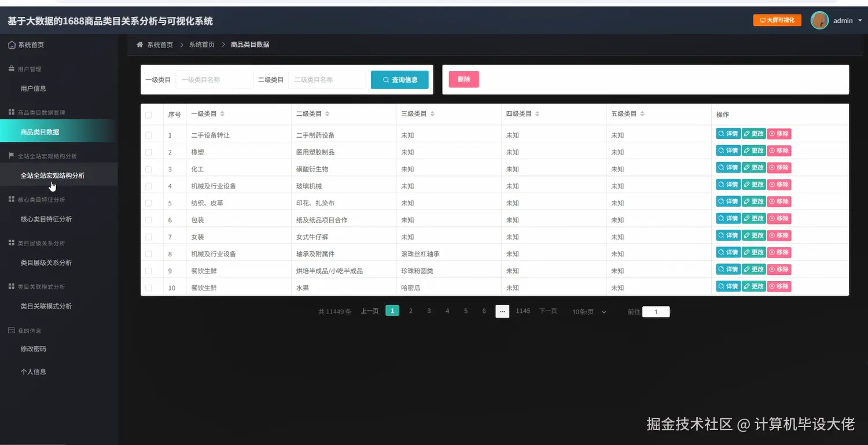
Task: Click the pink 删除 button
Action: 463,79
